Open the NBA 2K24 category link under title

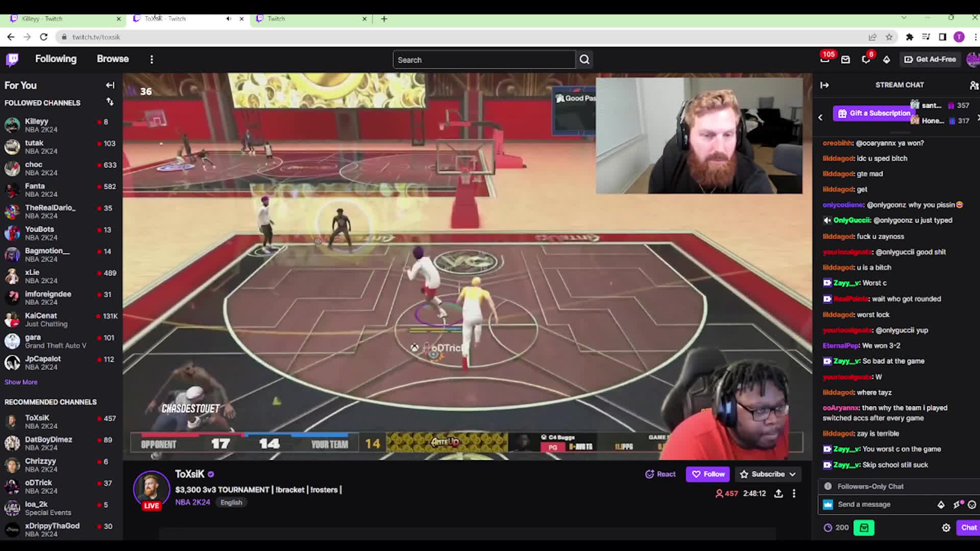pyautogui.click(x=192, y=502)
